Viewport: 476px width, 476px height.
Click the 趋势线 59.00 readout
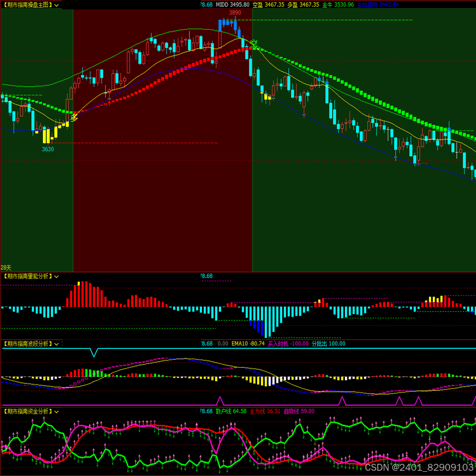click(299, 411)
